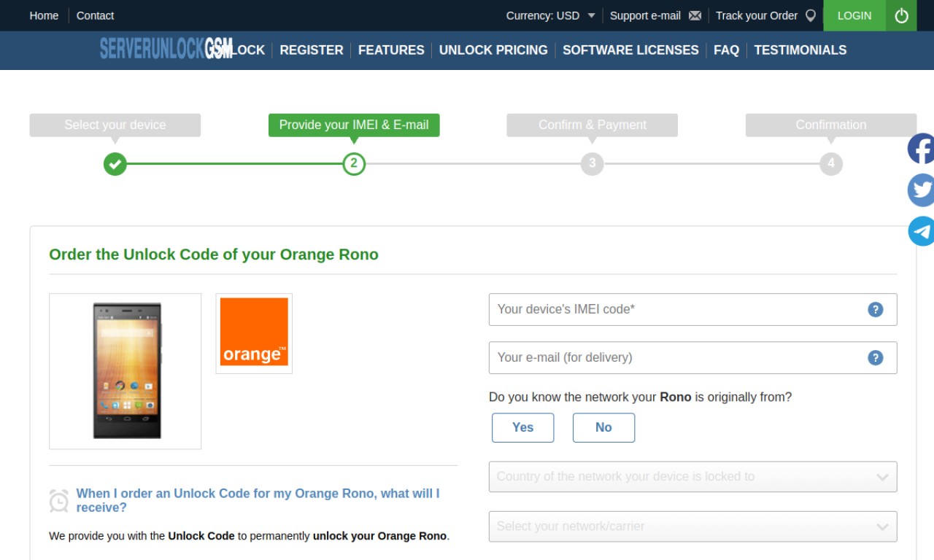Click the Orange carrier logo
This screenshot has width=934, height=560.
point(254,334)
